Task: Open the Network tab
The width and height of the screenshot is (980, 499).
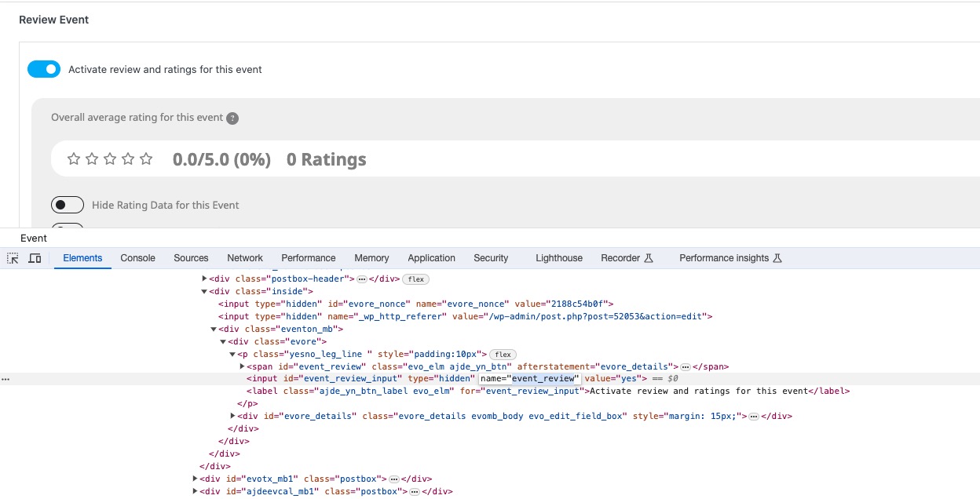Action: point(245,258)
